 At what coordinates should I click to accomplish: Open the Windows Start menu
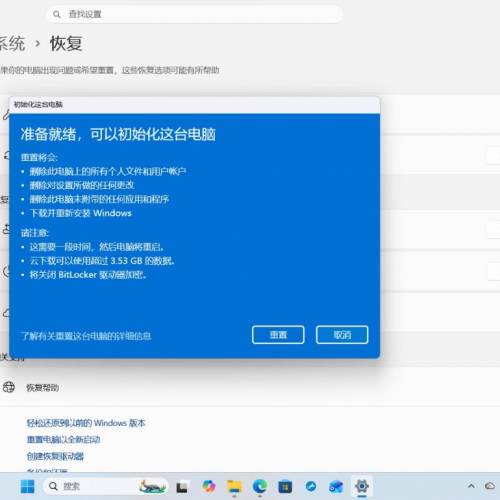pos(27,486)
